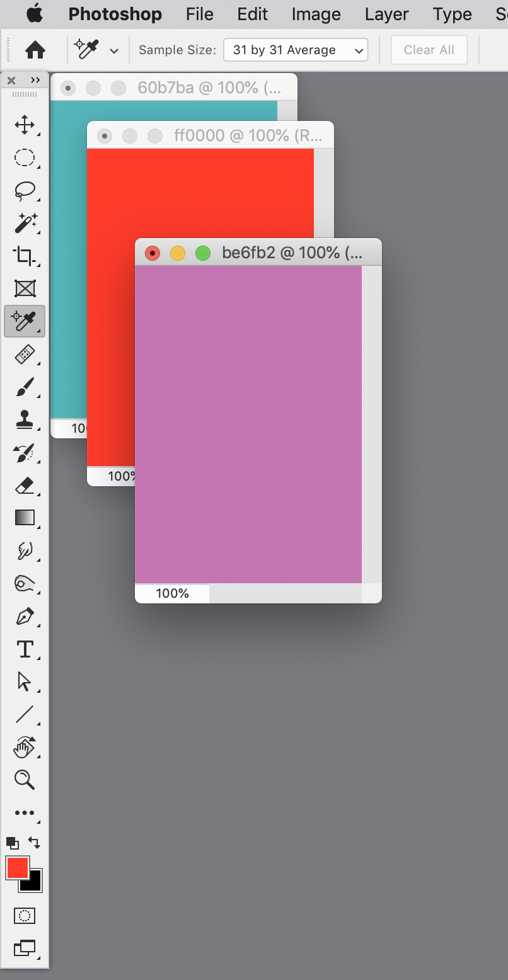Viewport: 508px width, 980px height.
Task: Choose the Gradient tool
Action: (x=25, y=518)
